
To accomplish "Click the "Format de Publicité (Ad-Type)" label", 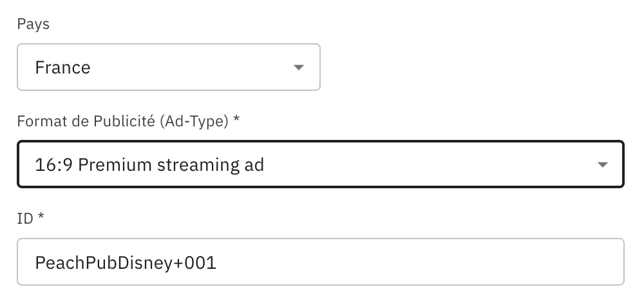I will pos(122,121).
